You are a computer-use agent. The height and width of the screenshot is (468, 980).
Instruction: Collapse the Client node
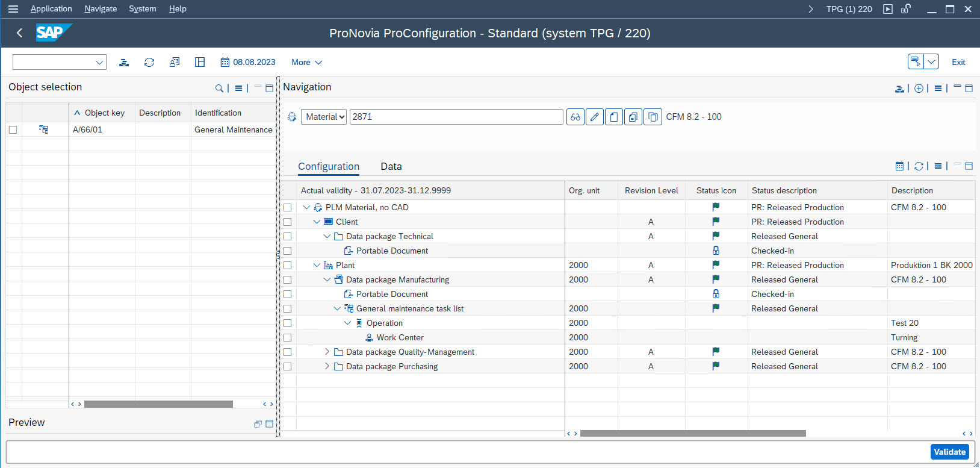317,222
